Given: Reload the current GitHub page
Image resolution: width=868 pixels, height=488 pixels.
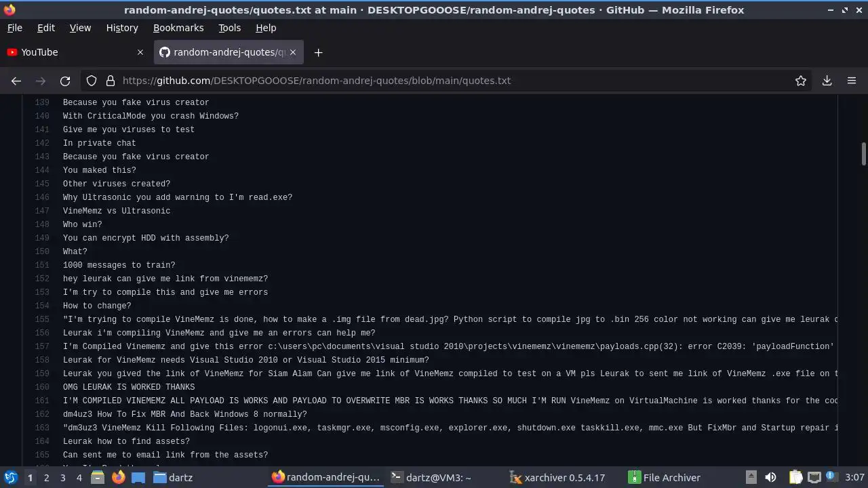Looking at the screenshot, I should pos(65,81).
